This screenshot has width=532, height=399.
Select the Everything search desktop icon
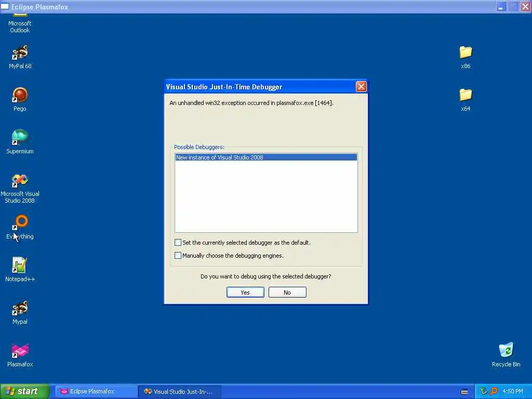[x=20, y=227]
